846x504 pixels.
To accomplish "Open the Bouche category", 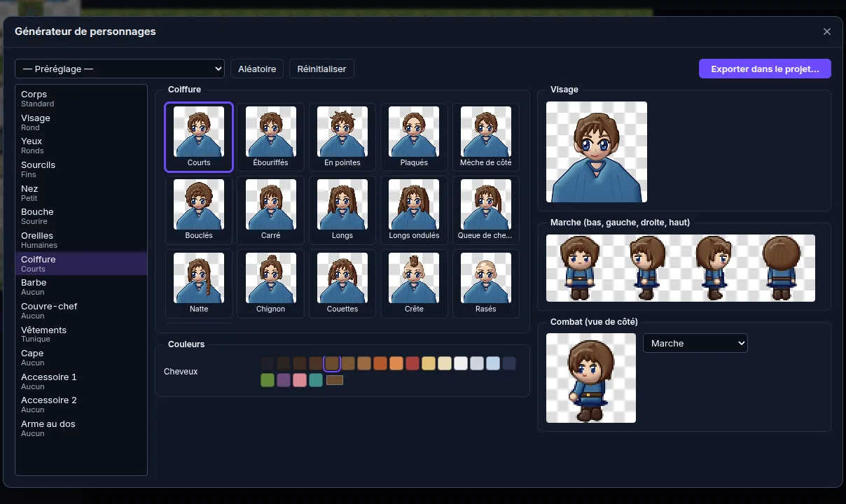I will pos(81,216).
